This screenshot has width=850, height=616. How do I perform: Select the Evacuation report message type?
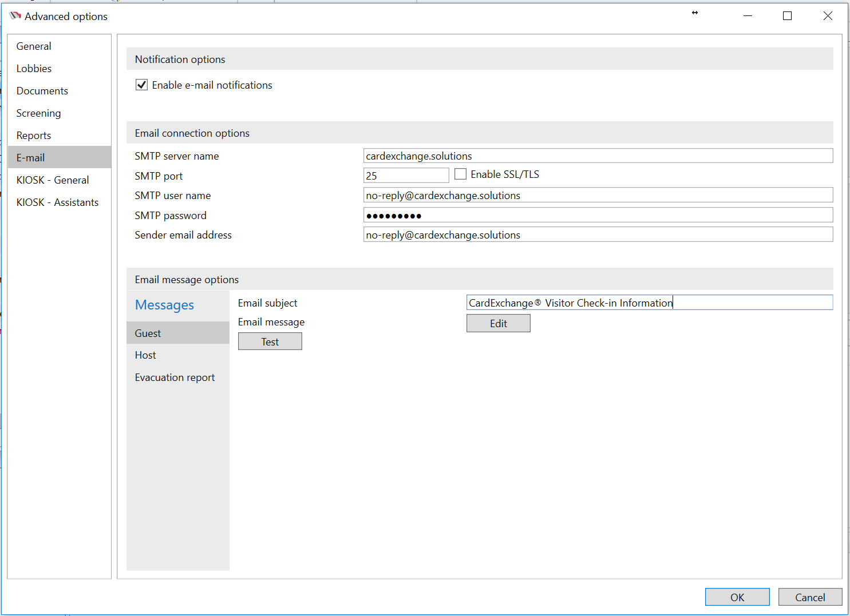click(x=178, y=377)
